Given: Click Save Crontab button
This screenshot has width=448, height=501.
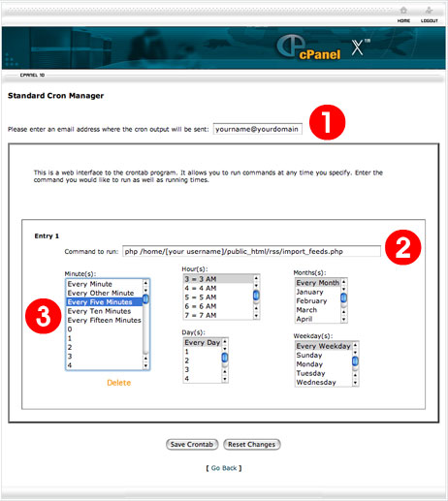Looking at the screenshot, I should (x=192, y=444).
